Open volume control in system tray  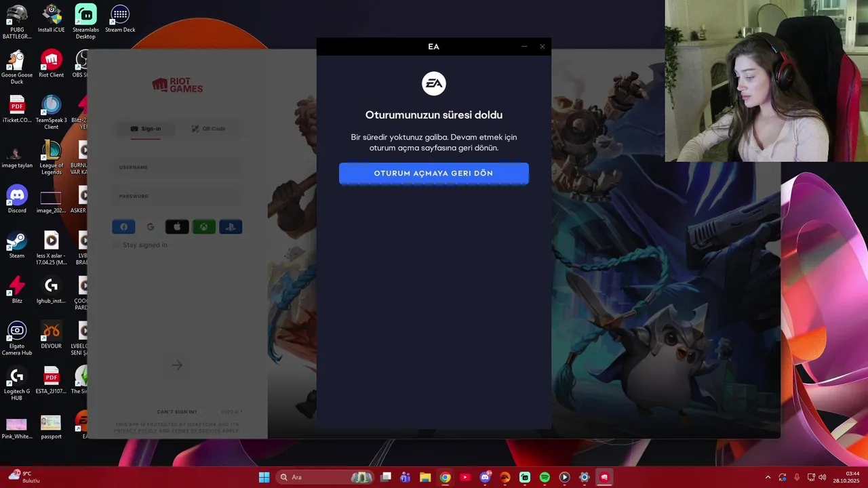pyautogui.click(x=822, y=477)
